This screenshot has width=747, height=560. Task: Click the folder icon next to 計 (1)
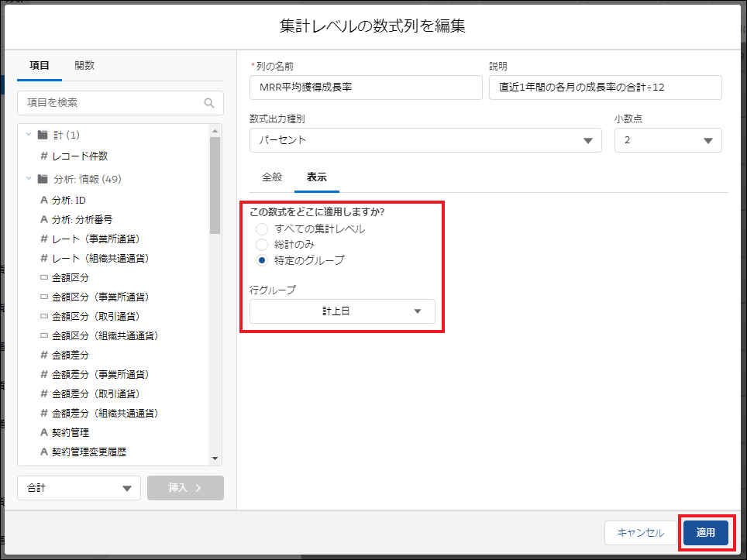[43, 135]
